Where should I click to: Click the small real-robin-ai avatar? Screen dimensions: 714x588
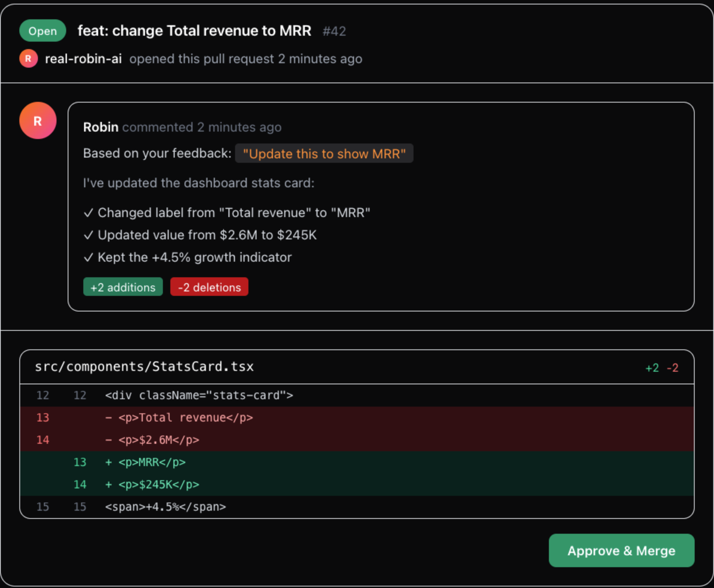point(28,59)
